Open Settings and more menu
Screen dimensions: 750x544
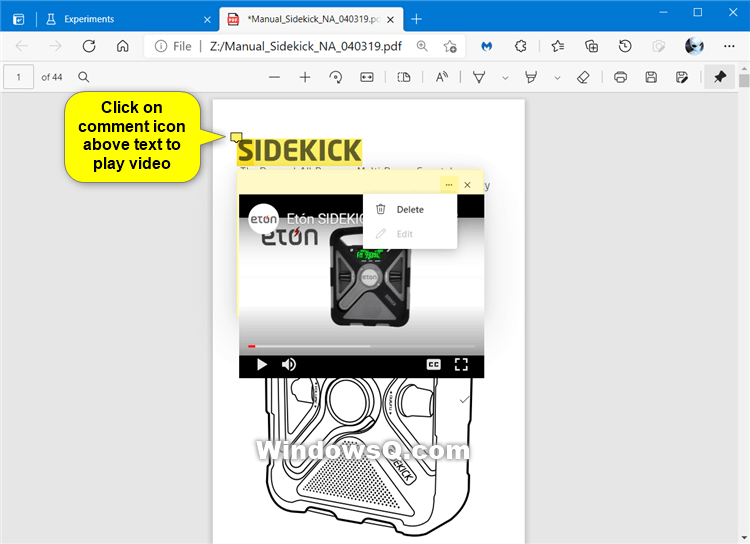[x=729, y=46]
